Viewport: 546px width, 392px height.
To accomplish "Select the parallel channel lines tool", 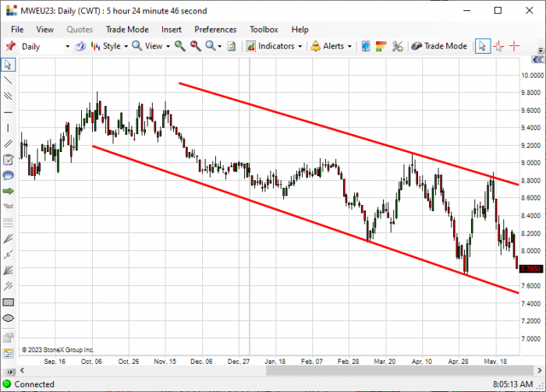I will coord(8,143).
